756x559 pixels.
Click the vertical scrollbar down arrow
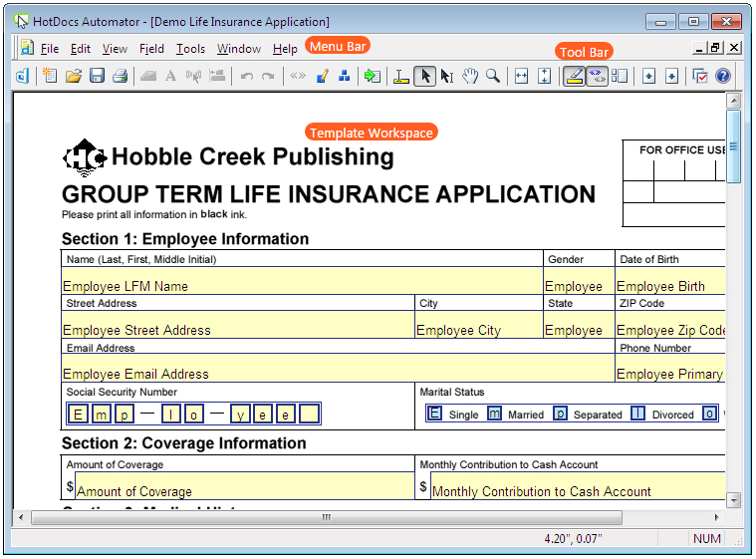point(734,500)
